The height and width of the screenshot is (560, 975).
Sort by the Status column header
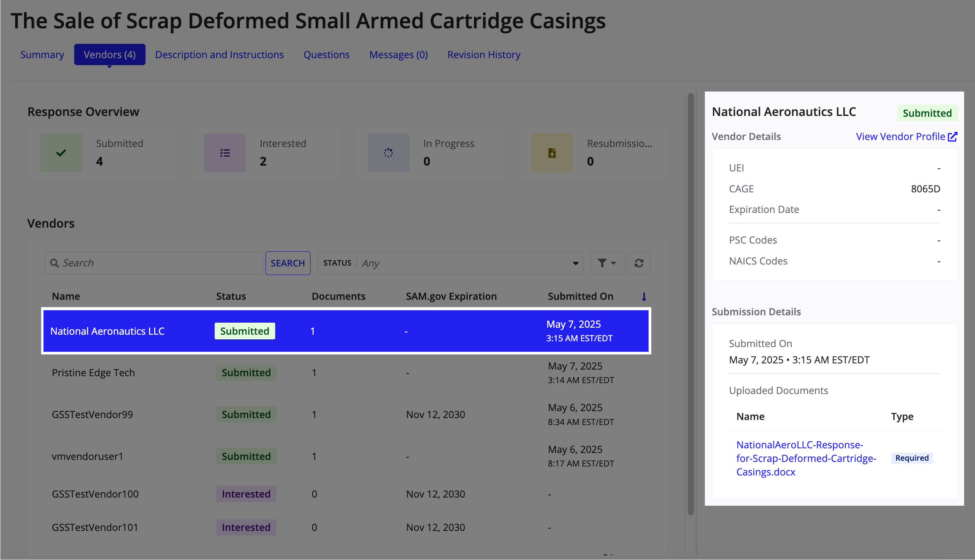[x=231, y=297]
